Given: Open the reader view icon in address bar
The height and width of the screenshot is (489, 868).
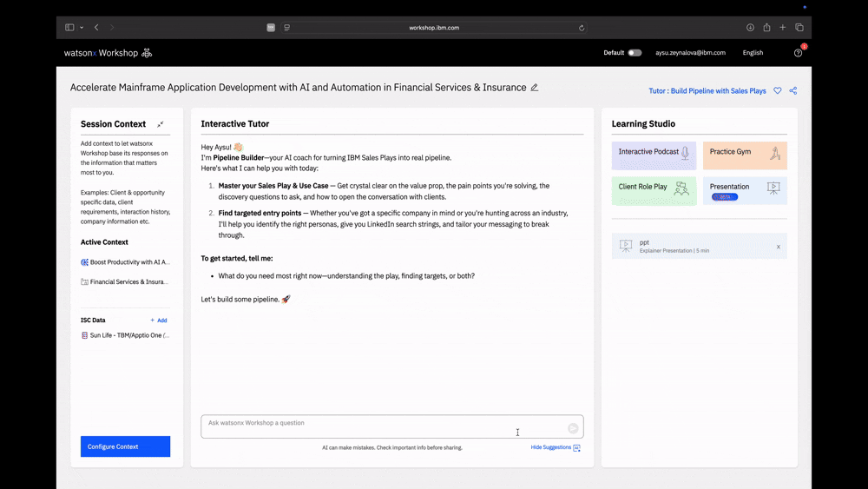Looking at the screenshot, I should pos(286,27).
